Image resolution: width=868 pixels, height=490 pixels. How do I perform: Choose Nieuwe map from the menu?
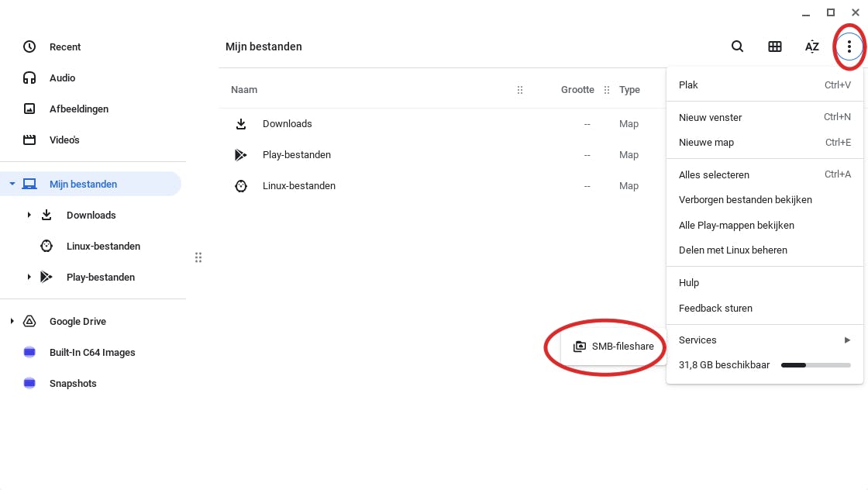tap(706, 143)
